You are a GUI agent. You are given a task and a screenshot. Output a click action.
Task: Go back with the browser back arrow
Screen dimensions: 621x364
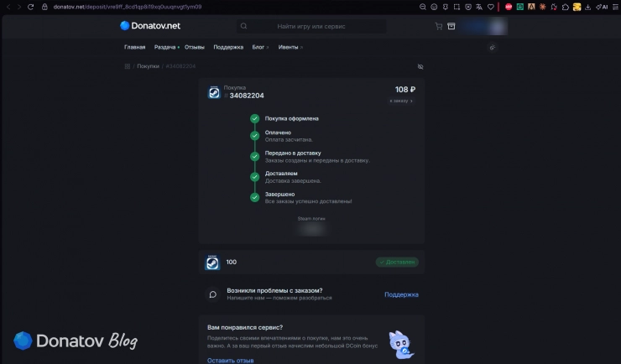pos(8,7)
